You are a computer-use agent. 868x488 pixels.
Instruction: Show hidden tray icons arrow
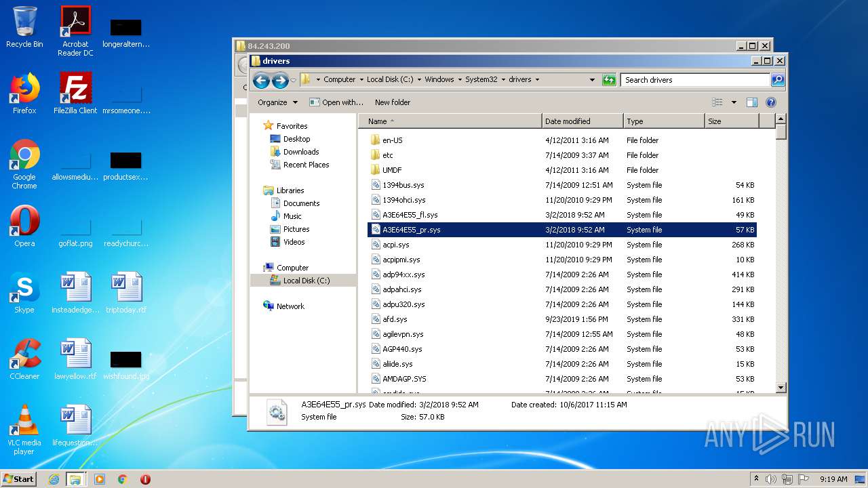coord(756,479)
